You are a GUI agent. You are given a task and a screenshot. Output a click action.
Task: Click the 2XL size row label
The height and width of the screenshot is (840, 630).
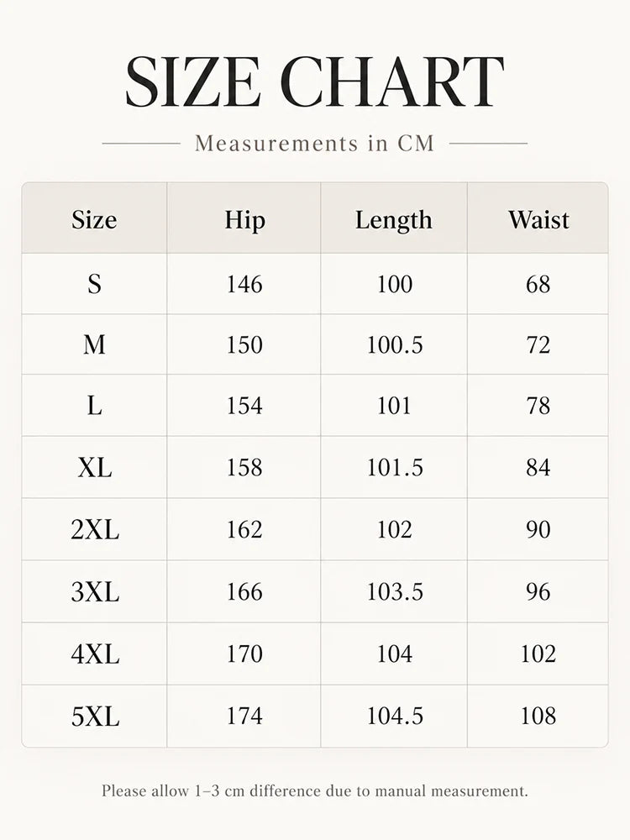coord(94,530)
